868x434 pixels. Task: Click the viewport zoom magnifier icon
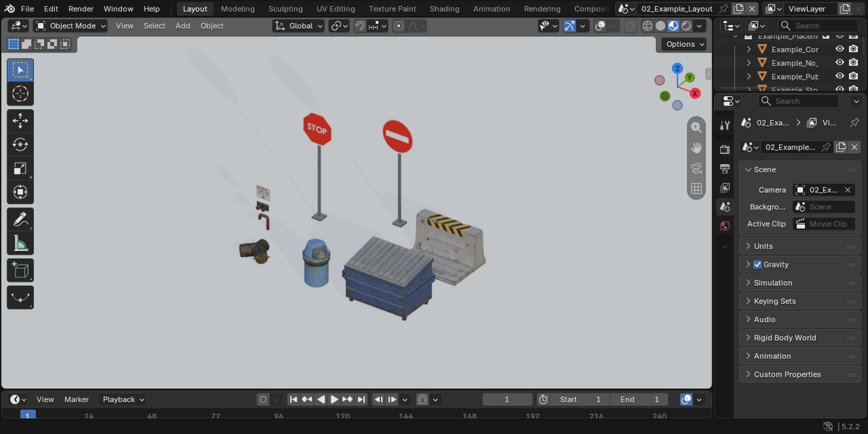click(696, 127)
